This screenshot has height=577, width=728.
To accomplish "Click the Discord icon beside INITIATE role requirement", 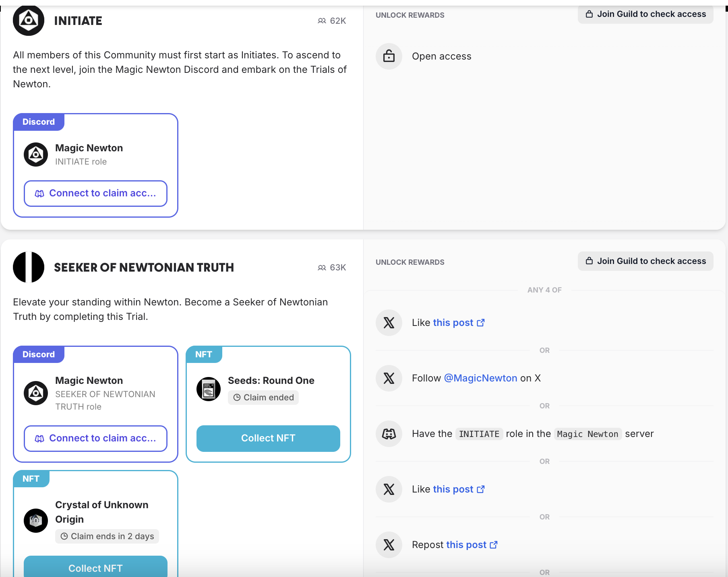I will [389, 434].
